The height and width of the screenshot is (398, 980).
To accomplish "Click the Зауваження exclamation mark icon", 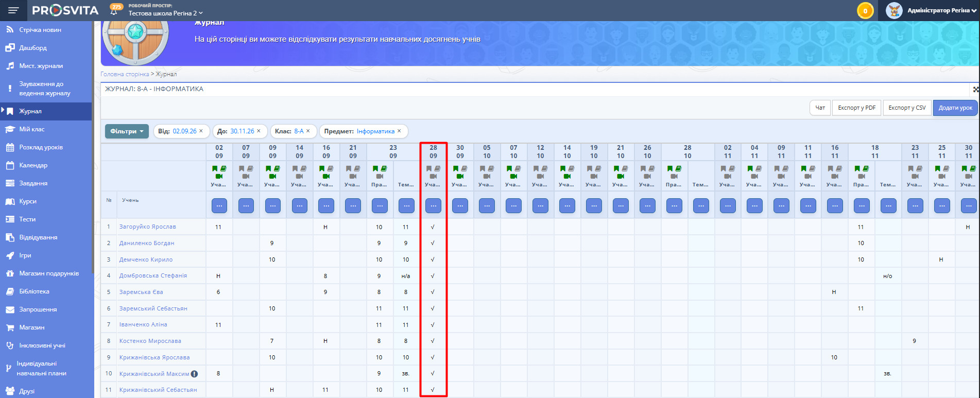I will coord(10,89).
